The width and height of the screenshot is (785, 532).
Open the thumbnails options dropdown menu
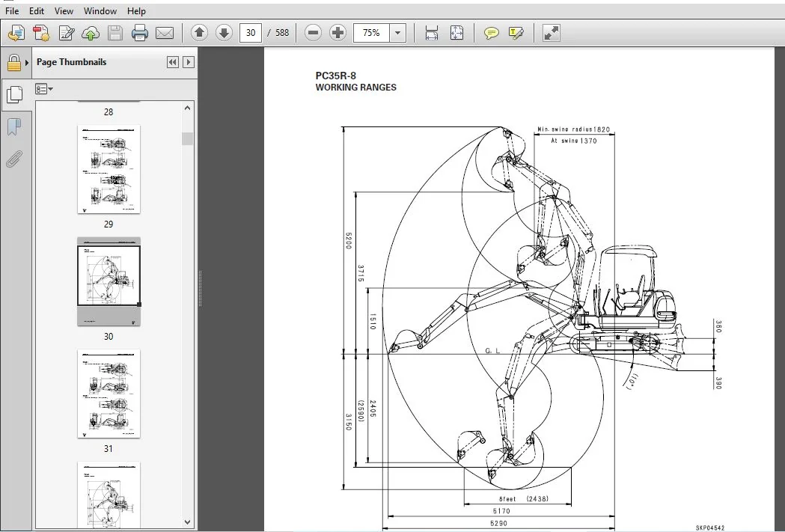pyautogui.click(x=44, y=89)
